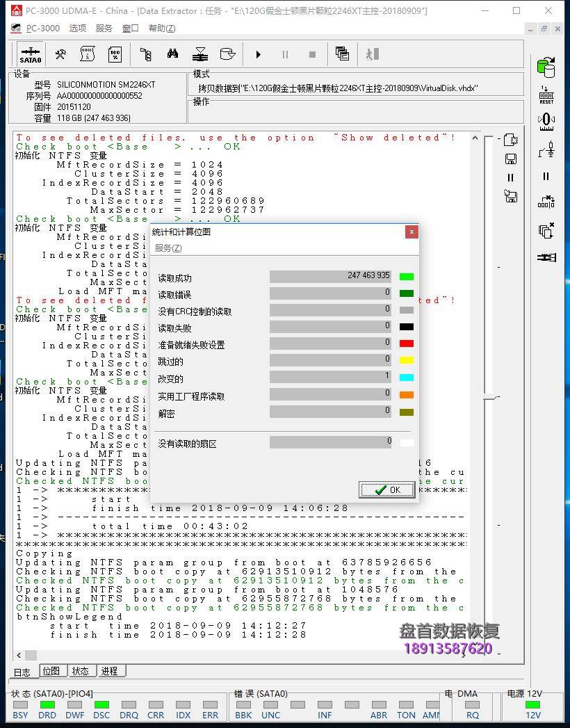Click the data merge funnel icon
Viewport: 570px width, 728px height.
coord(199,54)
